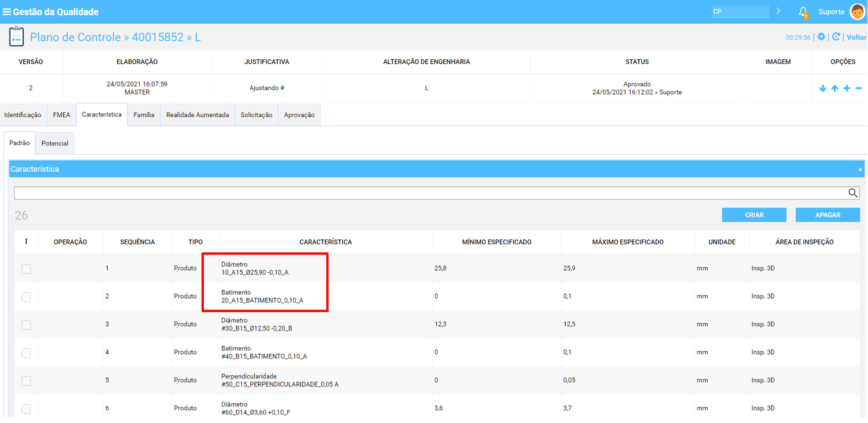Click minimum value 25,8

pyautogui.click(x=440, y=269)
